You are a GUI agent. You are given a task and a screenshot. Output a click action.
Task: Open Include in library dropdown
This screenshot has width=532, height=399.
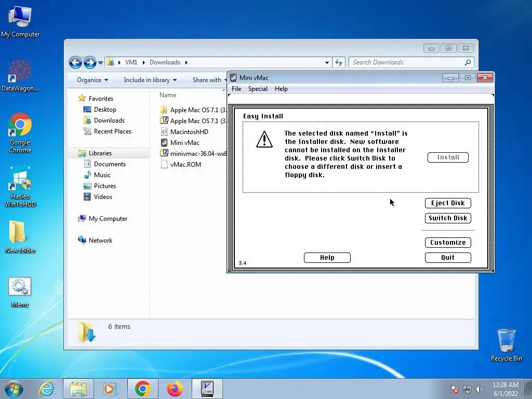(150, 80)
